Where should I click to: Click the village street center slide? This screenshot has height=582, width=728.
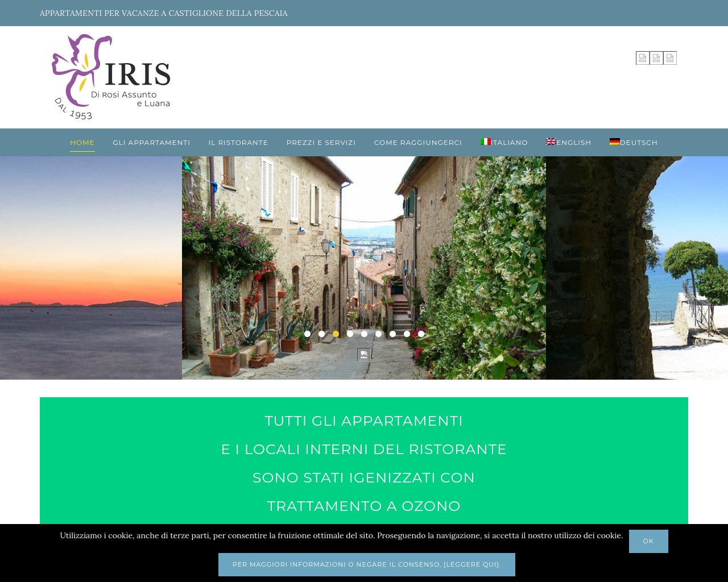pyautogui.click(x=364, y=268)
